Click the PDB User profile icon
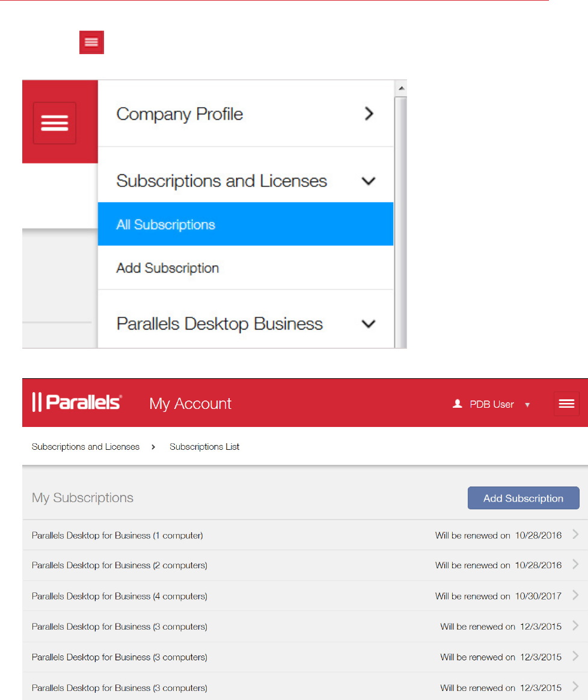The height and width of the screenshot is (700, 588). (457, 404)
